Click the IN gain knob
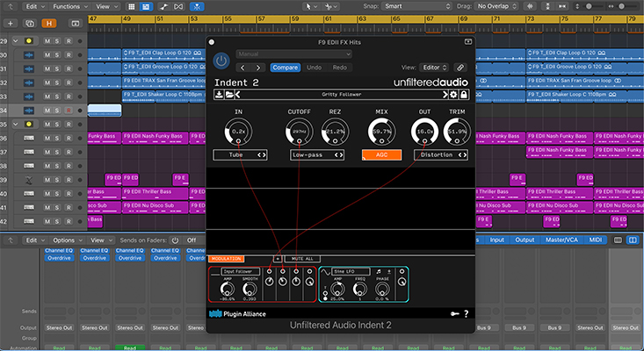 (x=238, y=132)
